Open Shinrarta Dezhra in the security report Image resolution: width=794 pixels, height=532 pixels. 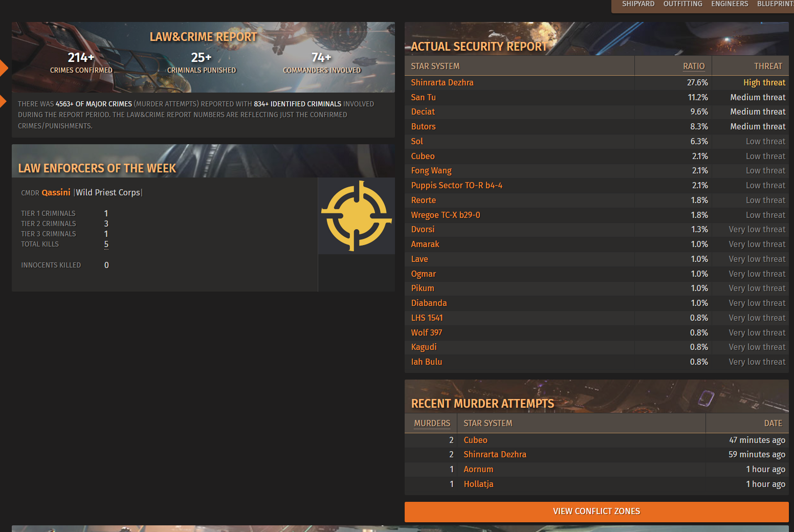tap(442, 82)
